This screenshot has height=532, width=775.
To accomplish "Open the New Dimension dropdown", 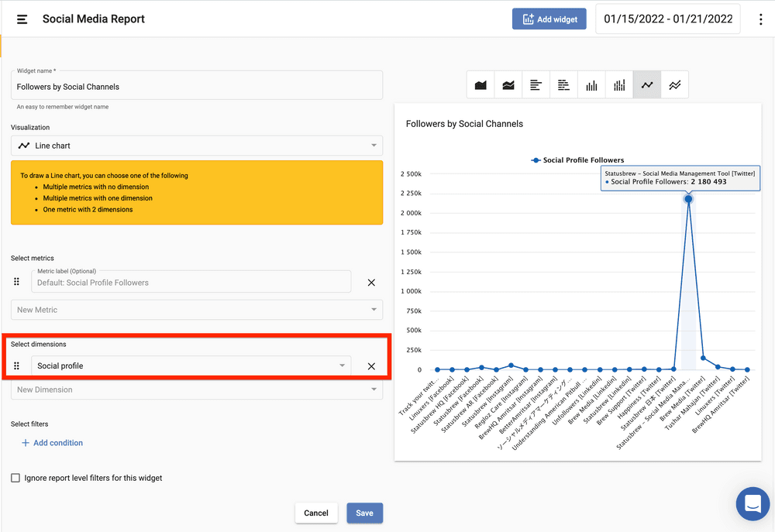I will click(197, 390).
